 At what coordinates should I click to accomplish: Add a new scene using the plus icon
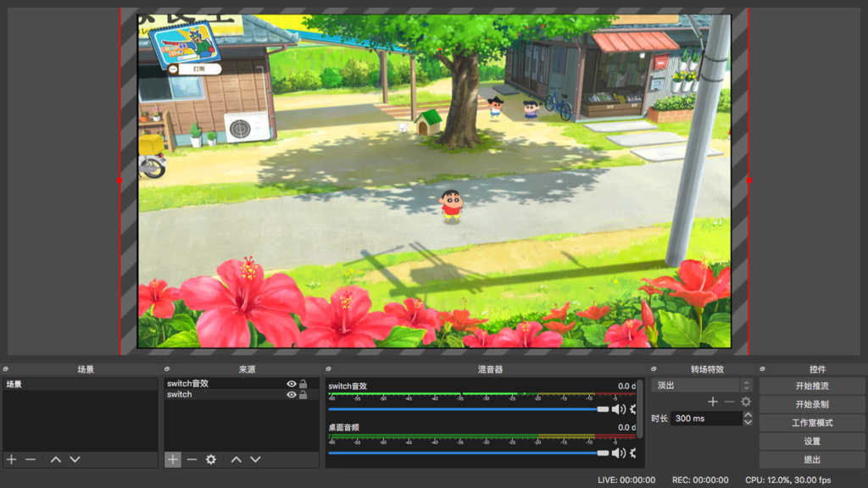pyautogui.click(x=12, y=459)
